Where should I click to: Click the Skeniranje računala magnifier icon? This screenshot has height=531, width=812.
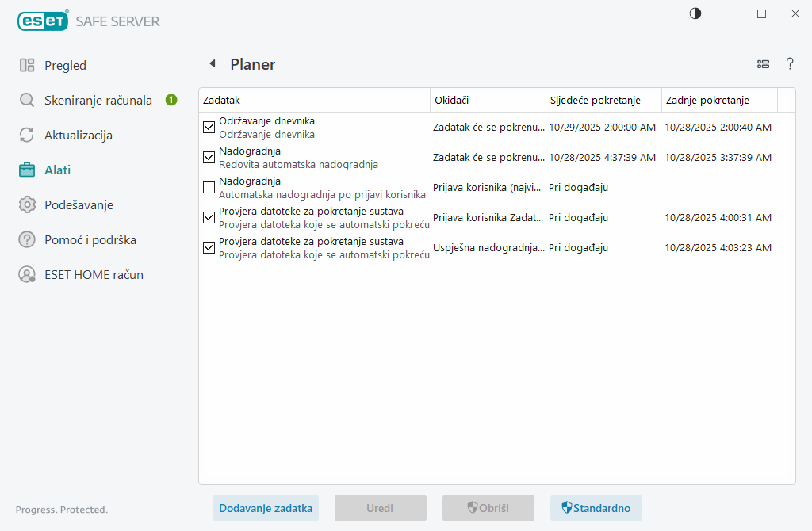pos(27,101)
